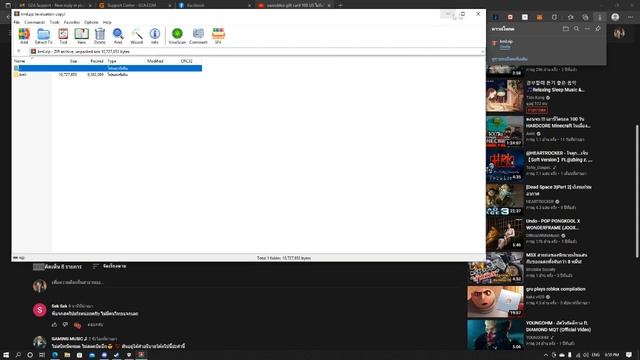The width and height of the screenshot is (640, 360).
Task: Click the View file toolbar icon
Action: coord(81,36)
